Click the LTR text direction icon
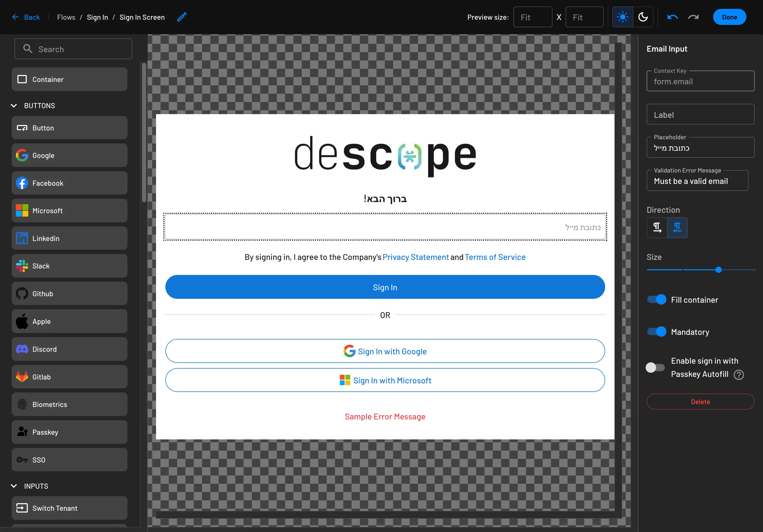The width and height of the screenshot is (763, 532). (x=658, y=228)
